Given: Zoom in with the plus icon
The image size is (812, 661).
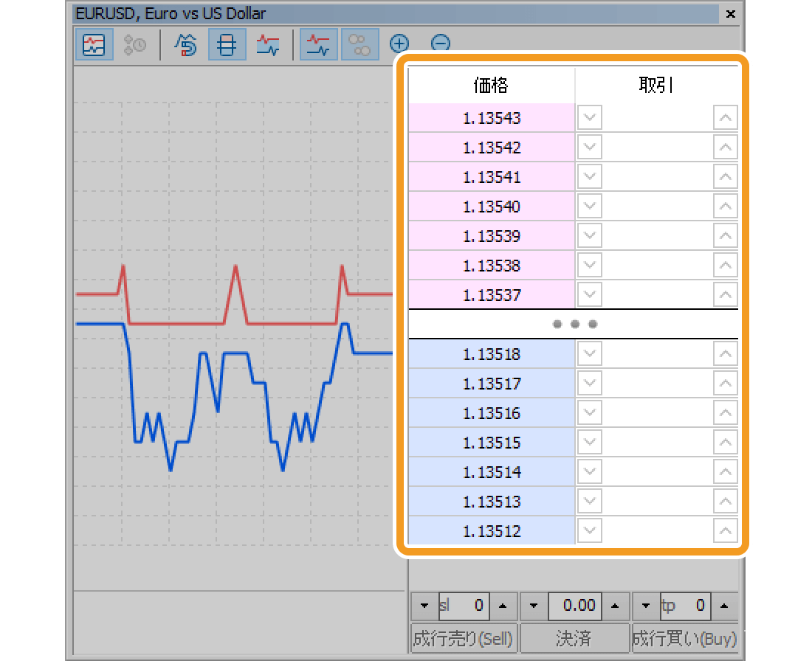Looking at the screenshot, I should pyautogui.click(x=399, y=44).
